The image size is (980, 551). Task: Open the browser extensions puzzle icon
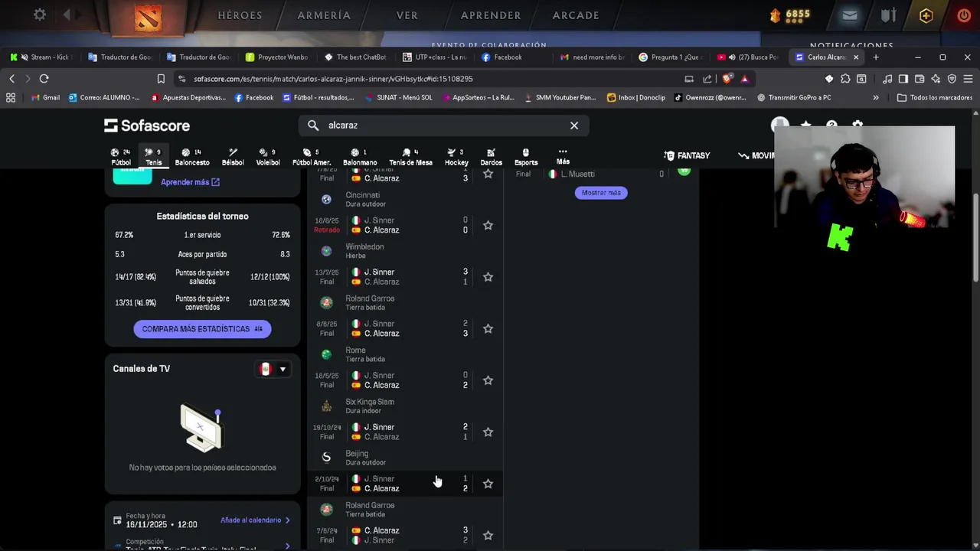point(845,79)
